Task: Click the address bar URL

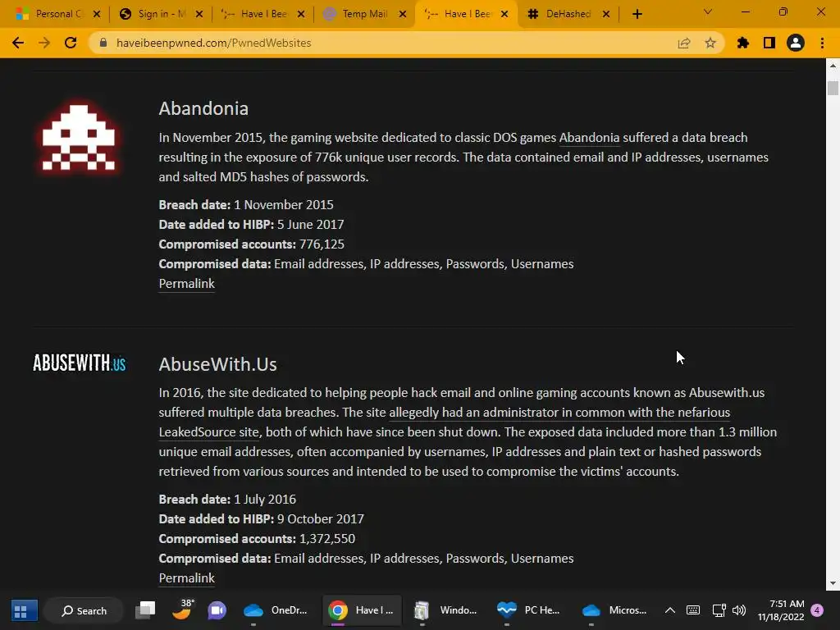Action: 214,43
